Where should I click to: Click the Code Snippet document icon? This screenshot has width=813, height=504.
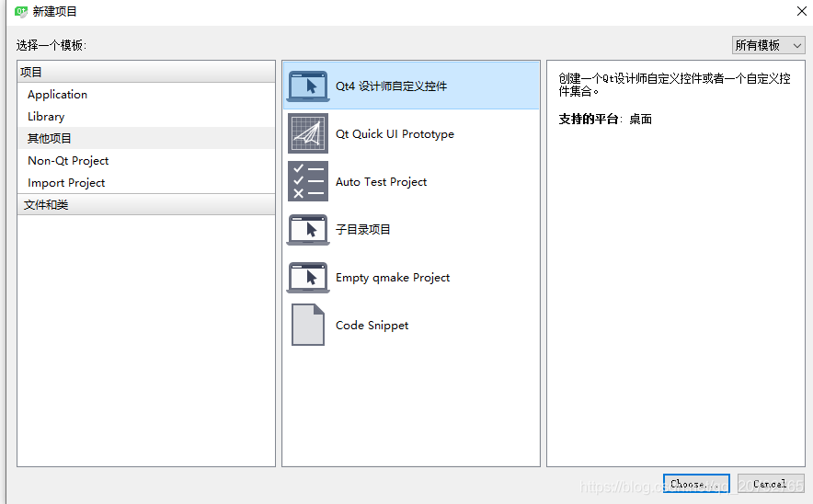click(x=308, y=325)
